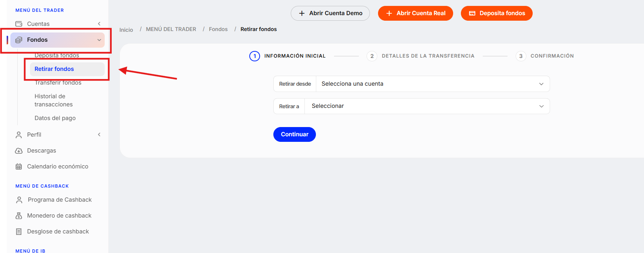644x253 pixels.
Task: Select step 2 Detalles de la transferencia
Action: (421, 56)
